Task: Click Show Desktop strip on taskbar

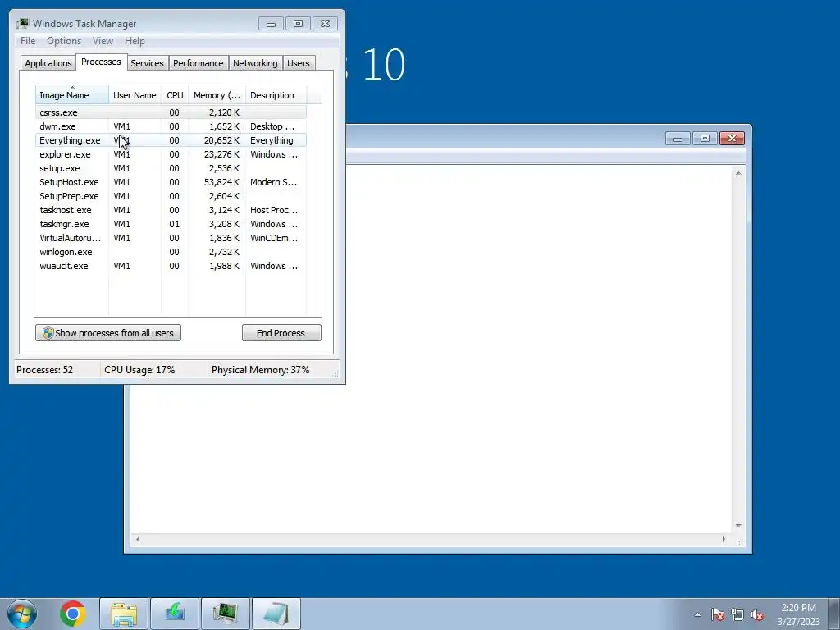Action: [x=834, y=614]
